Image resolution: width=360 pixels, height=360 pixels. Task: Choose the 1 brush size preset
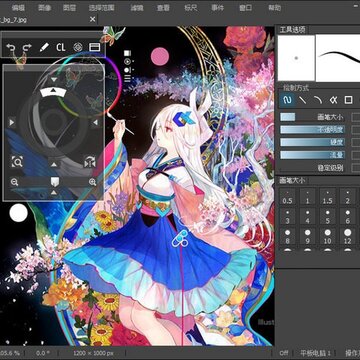[307, 197]
